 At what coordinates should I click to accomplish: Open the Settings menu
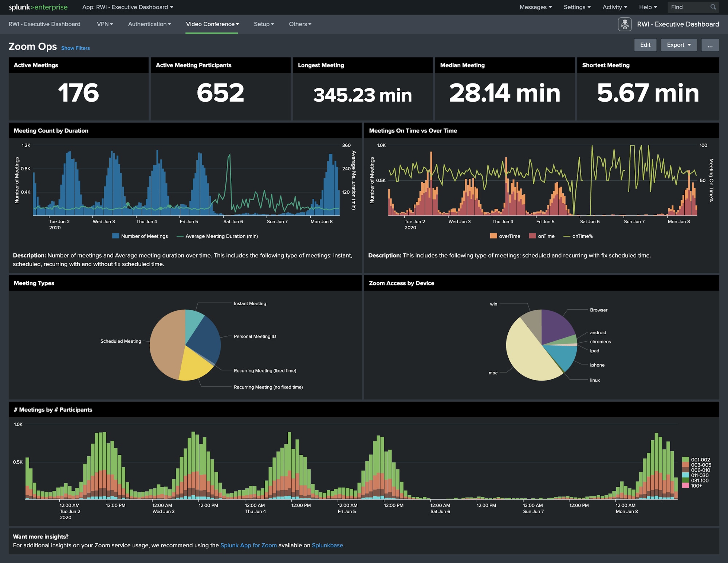577,7
